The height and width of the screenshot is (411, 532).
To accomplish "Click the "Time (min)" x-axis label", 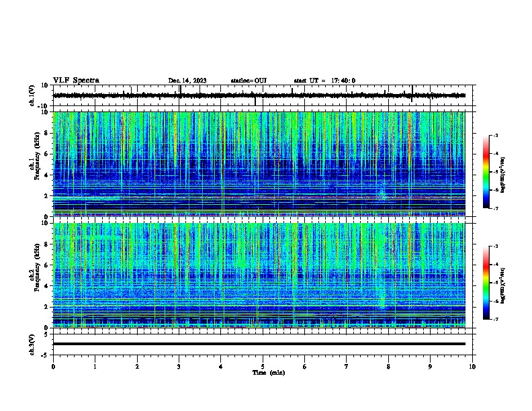I will (x=269, y=373).
